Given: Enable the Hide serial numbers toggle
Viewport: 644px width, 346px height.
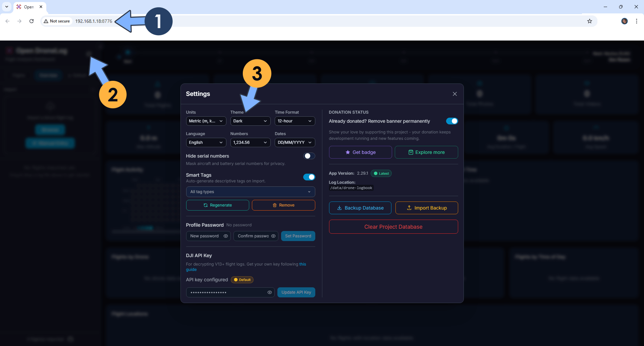Looking at the screenshot, I should pos(309,156).
